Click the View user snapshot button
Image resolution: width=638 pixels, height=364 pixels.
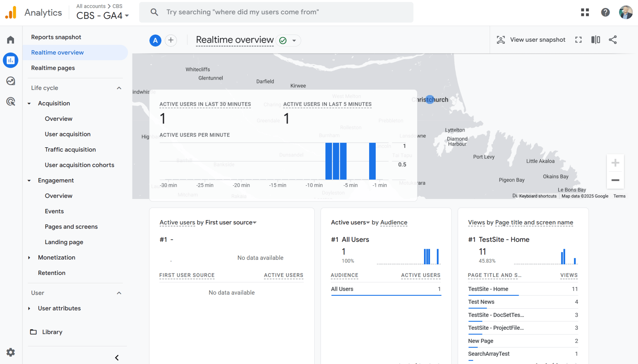pos(531,40)
